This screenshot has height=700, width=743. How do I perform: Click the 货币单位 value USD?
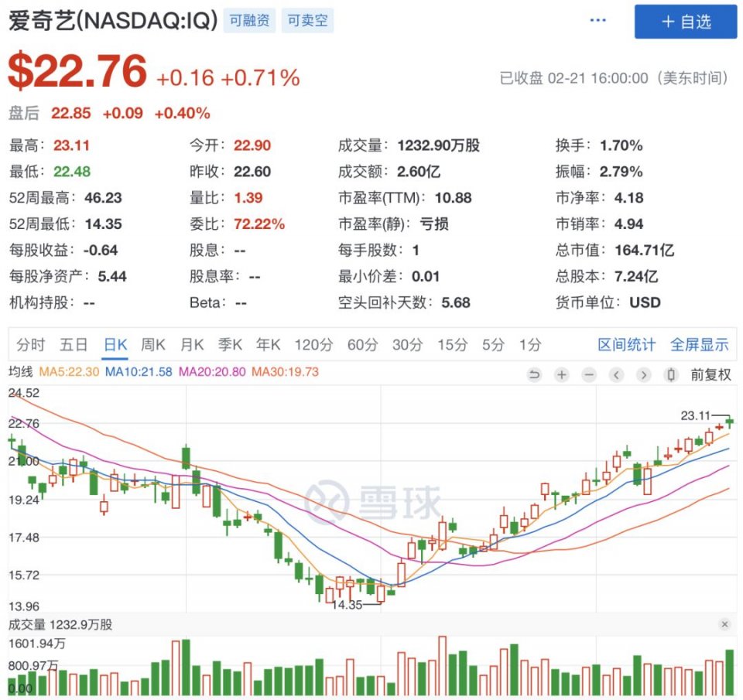pyautogui.click(x=645, y=302)
